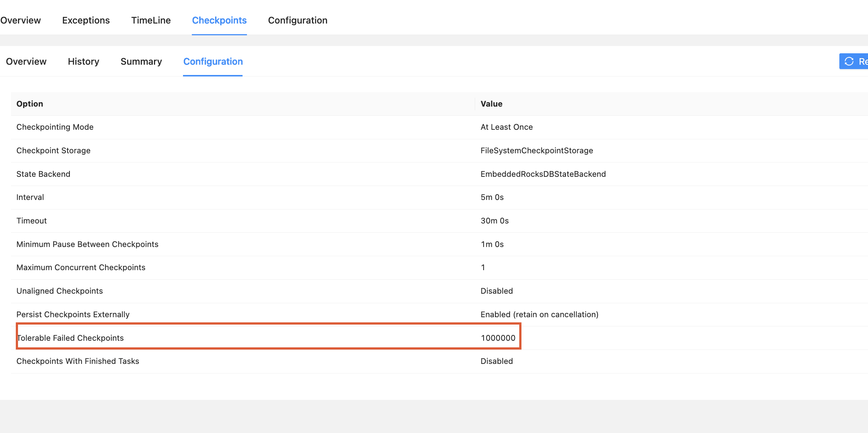Click the 1000000 value
Image resolution: width=868 pixels, height=433 pixels.
click(x=498, y=338)
